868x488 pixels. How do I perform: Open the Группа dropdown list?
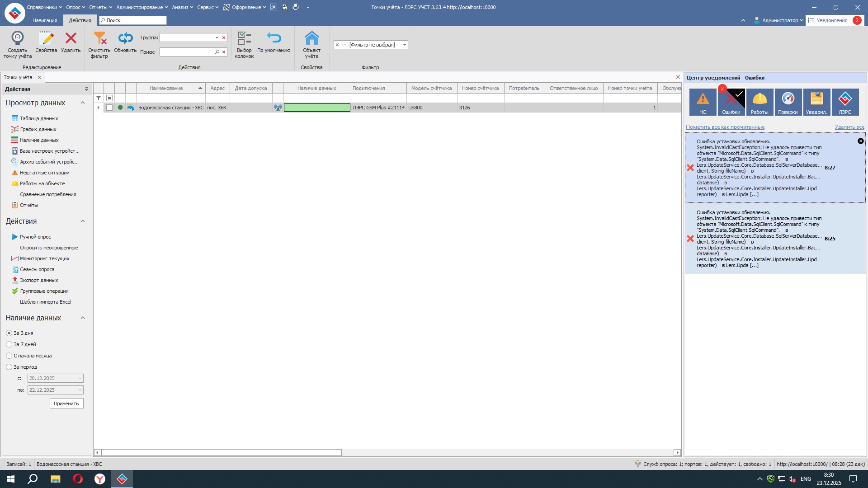pyautogui.click(x=217, y=38)
